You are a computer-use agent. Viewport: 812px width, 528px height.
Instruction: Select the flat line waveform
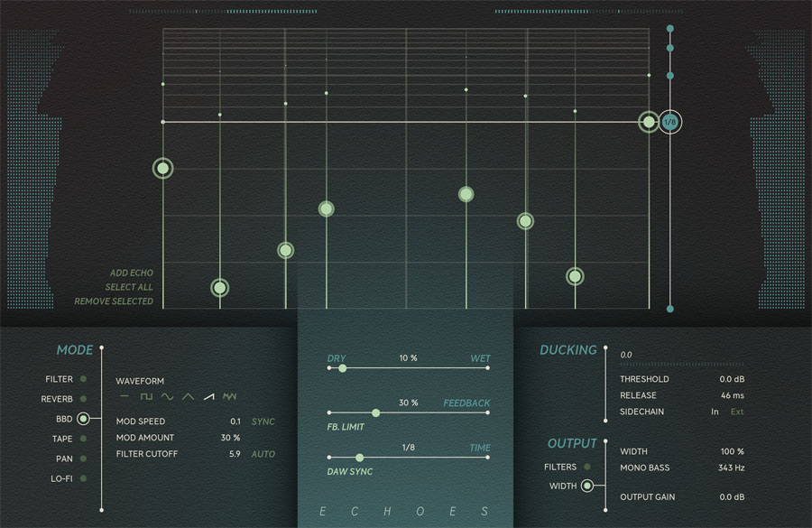click(x=124, y=395)
